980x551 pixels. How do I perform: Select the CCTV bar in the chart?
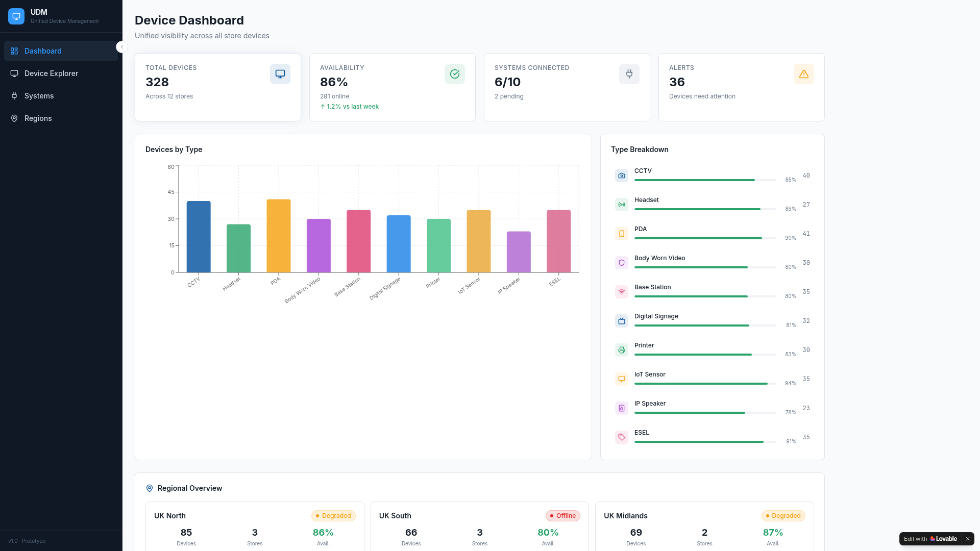tap(199, 237)
